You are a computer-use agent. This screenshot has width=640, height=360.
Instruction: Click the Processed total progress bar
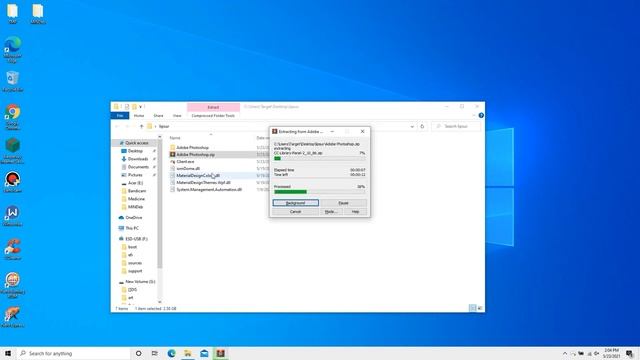(x=320, y=191)
